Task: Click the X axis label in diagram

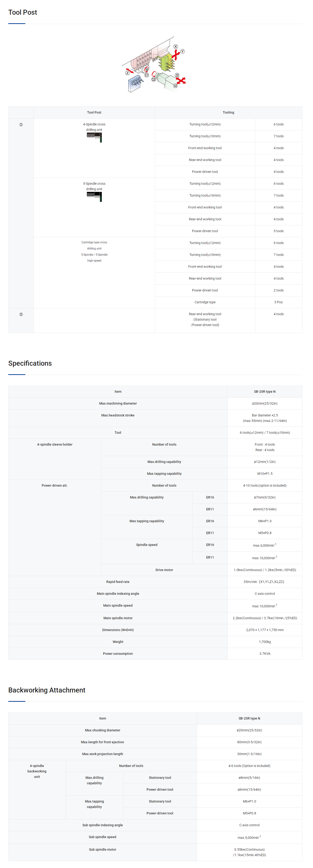Action: 176,46
